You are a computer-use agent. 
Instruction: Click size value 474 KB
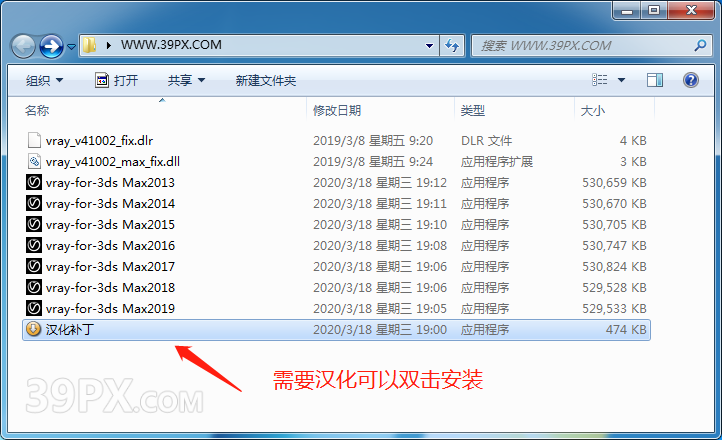[x=626, y=330]
